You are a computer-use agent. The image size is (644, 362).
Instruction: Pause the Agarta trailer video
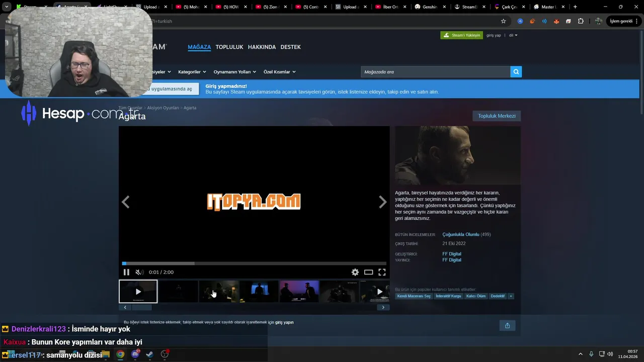126,272
